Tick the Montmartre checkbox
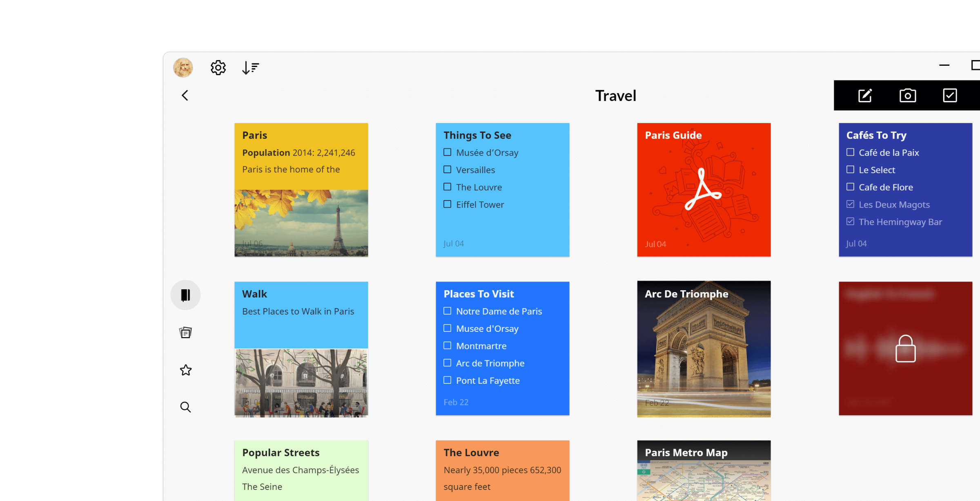This screenshot has height=501, width=980. [448, 346]
